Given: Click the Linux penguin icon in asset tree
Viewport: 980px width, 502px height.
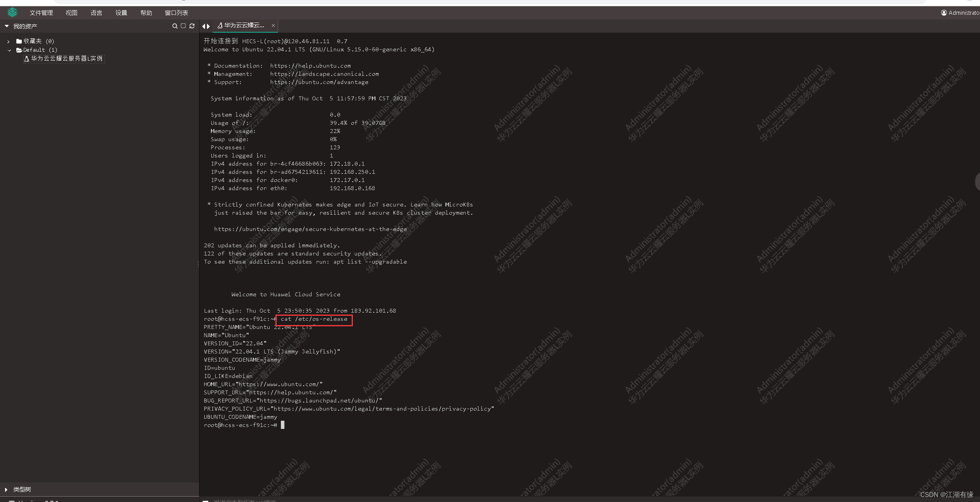Looking at the screenshot, I should [26, 59].
